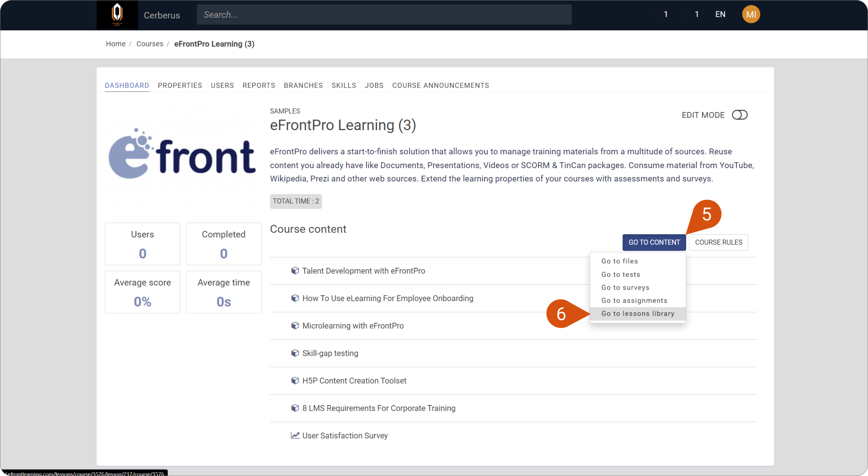Go to the Home breadcrumb link

pos(115,44)
